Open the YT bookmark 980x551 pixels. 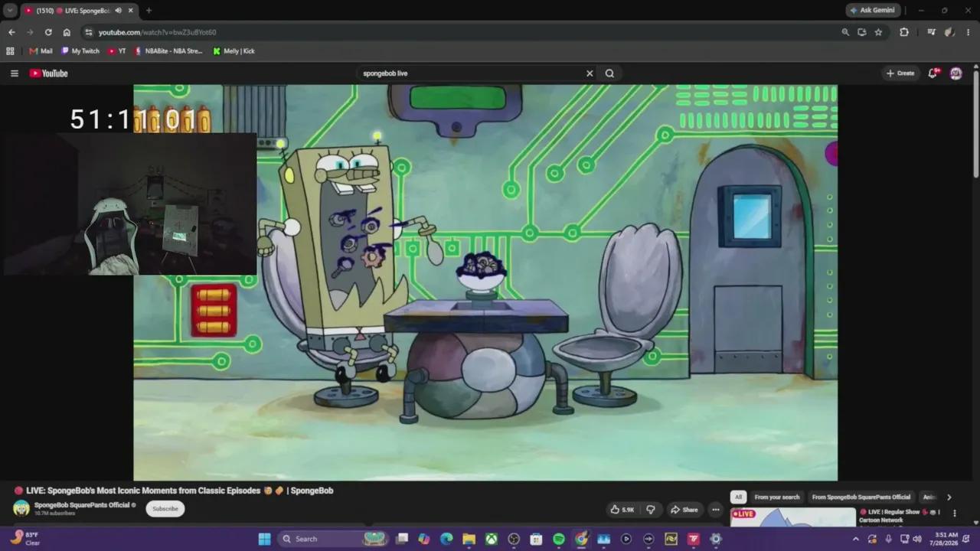point(117,51)
